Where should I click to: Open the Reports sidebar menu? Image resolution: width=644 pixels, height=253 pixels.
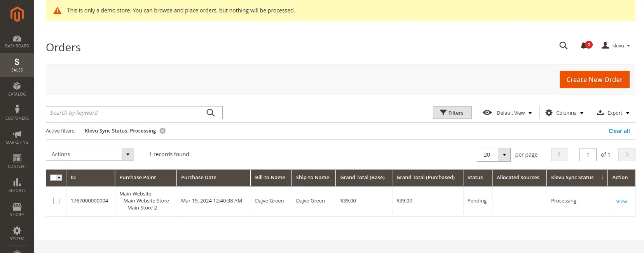[17, 185]
